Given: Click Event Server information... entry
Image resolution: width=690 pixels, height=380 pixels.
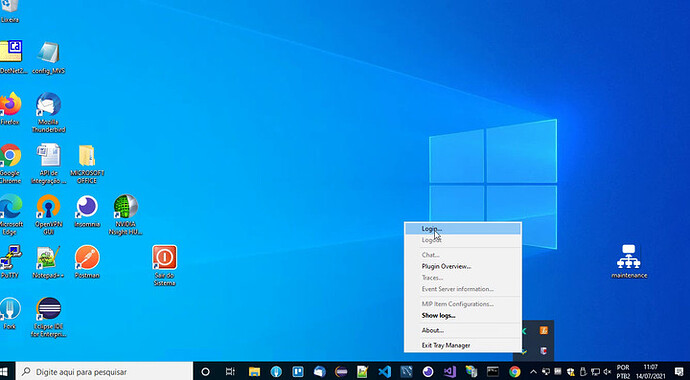Looking at the screenshot, I should pos(462,289).
